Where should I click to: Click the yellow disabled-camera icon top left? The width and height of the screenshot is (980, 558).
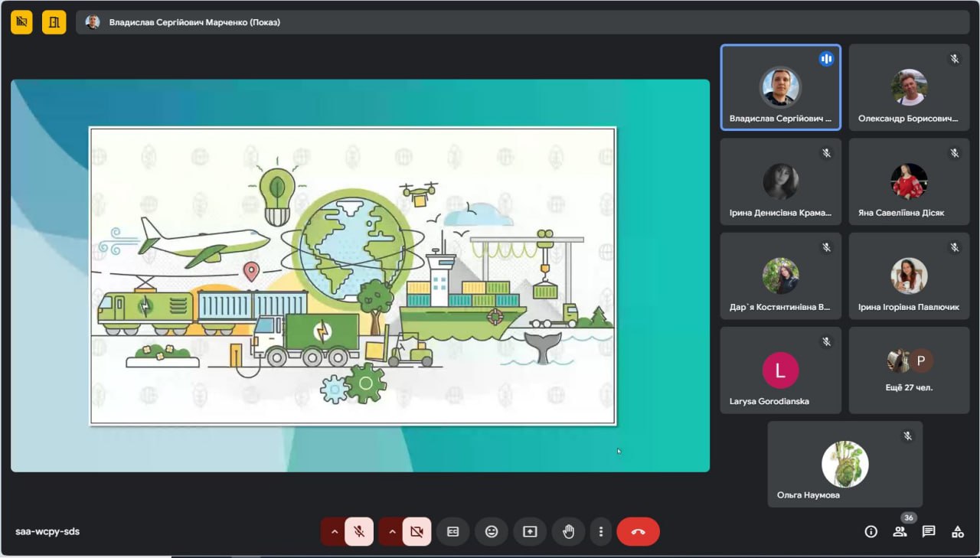21,22
